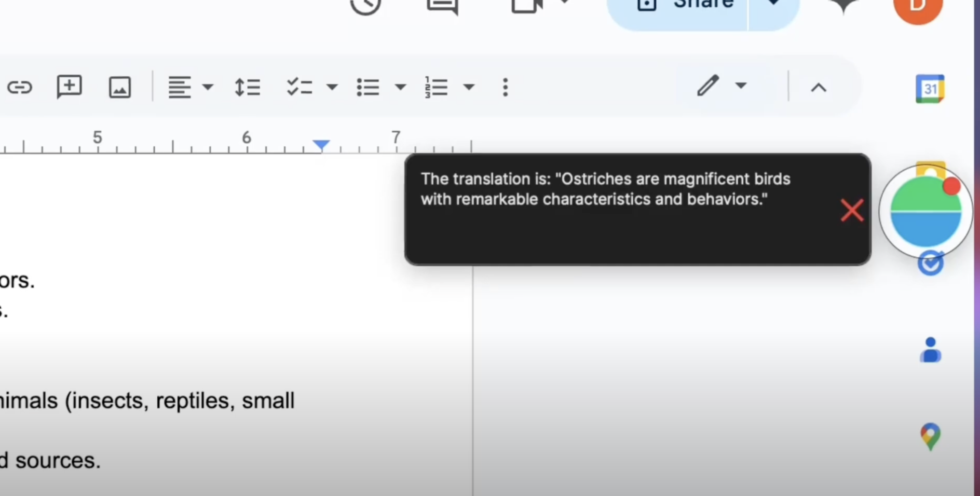Close the translation popup with the red X

[852, 210]
